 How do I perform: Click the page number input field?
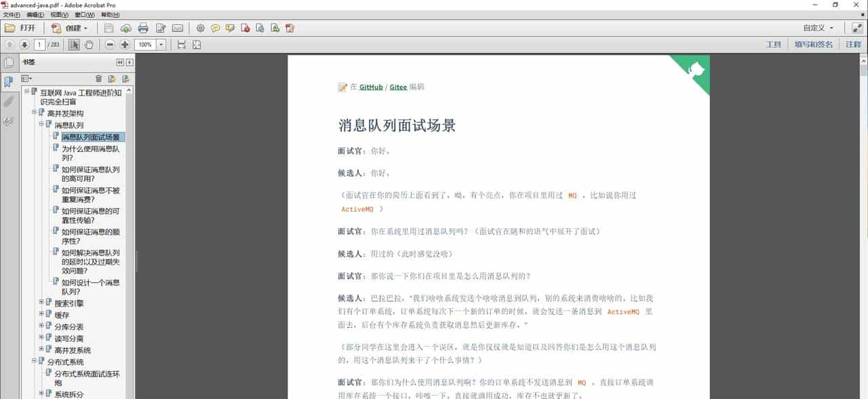[x=39, y=43]
